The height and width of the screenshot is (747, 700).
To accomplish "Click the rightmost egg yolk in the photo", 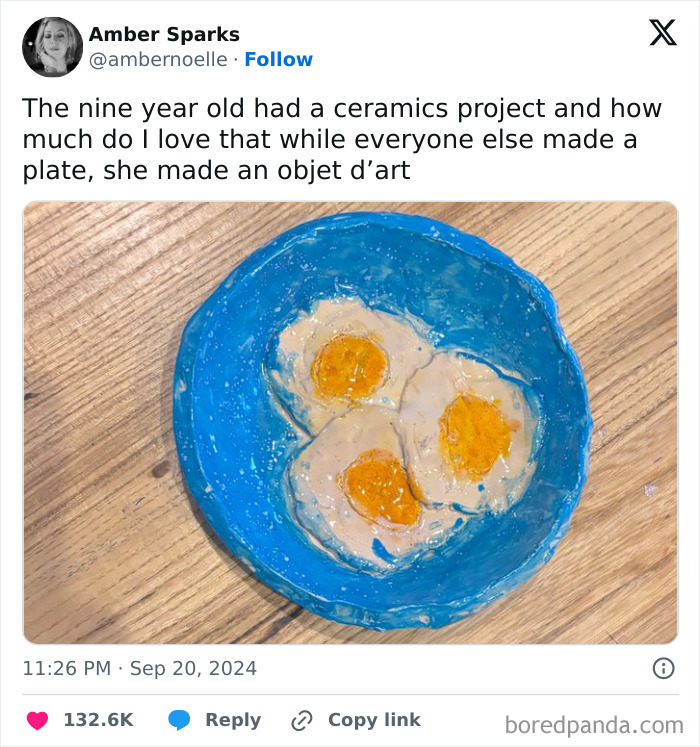I will point(474,432).
